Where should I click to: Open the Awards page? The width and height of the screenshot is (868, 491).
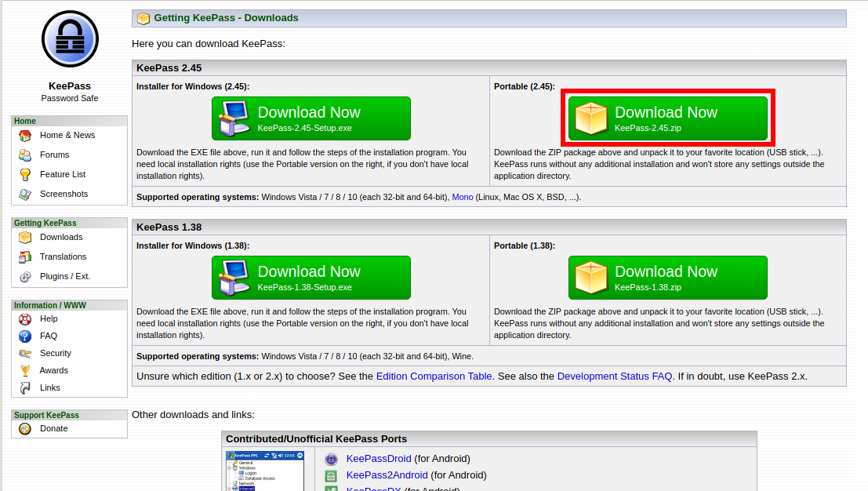coord(53,370)
